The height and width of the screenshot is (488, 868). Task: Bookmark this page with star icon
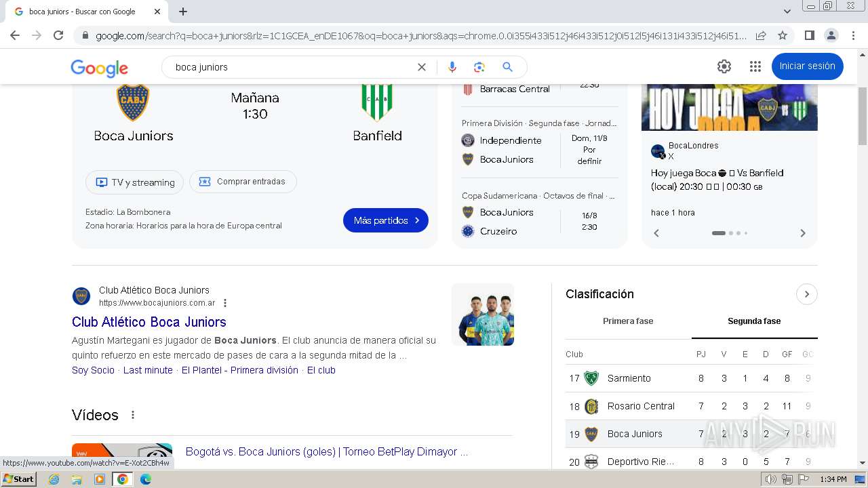(783, 35)
